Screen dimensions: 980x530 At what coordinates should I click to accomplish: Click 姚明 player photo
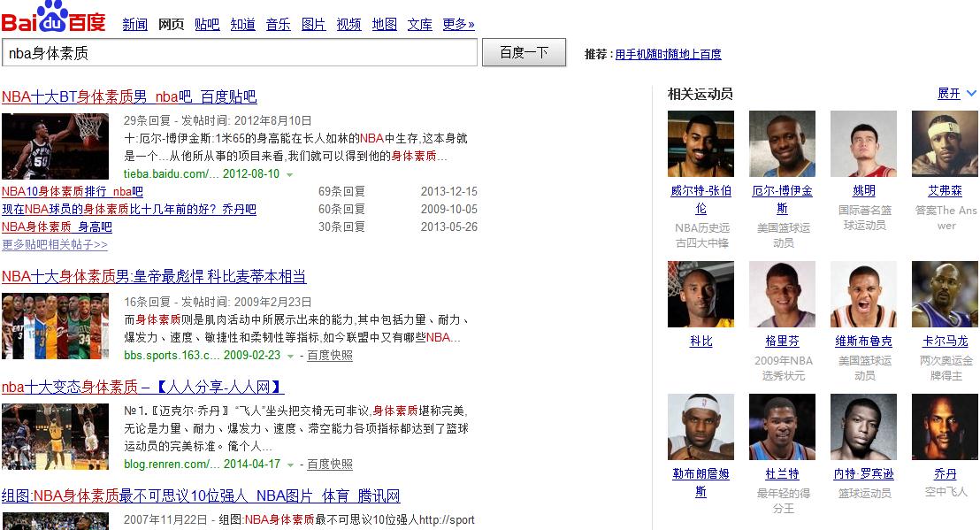tap(864, 143)
